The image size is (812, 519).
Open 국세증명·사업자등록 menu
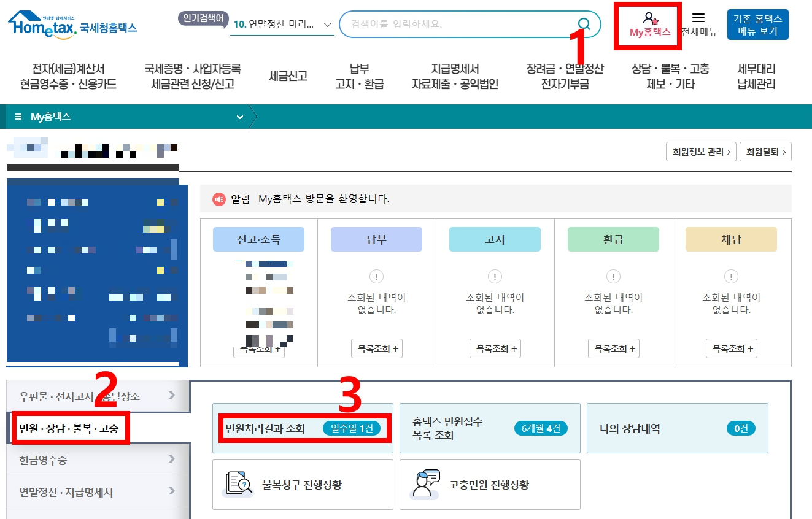[x=193, y=77]
